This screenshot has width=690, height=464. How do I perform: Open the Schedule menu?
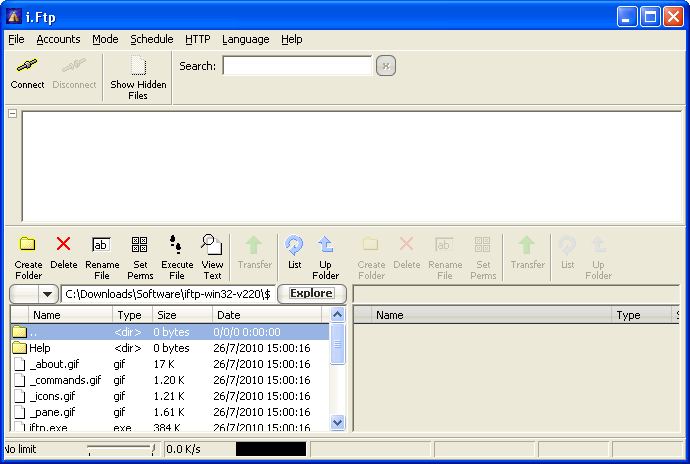pyautogui.click(x=152, y=39)
